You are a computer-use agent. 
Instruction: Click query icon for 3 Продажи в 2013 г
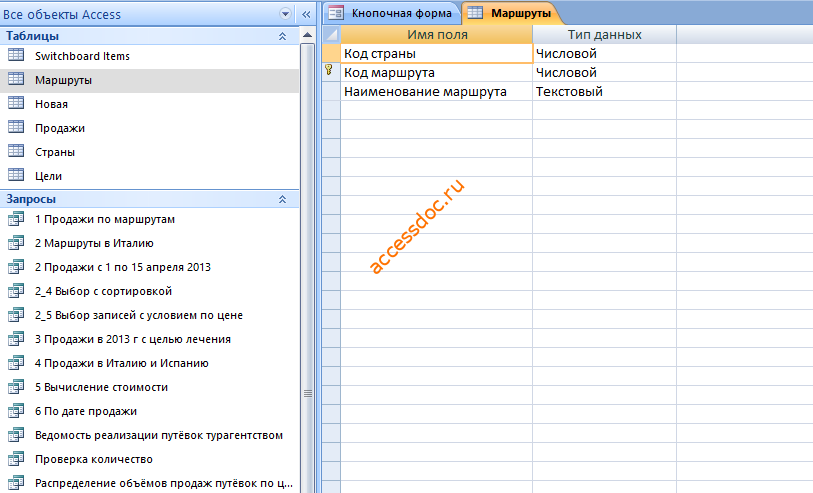tap(16, 339)
